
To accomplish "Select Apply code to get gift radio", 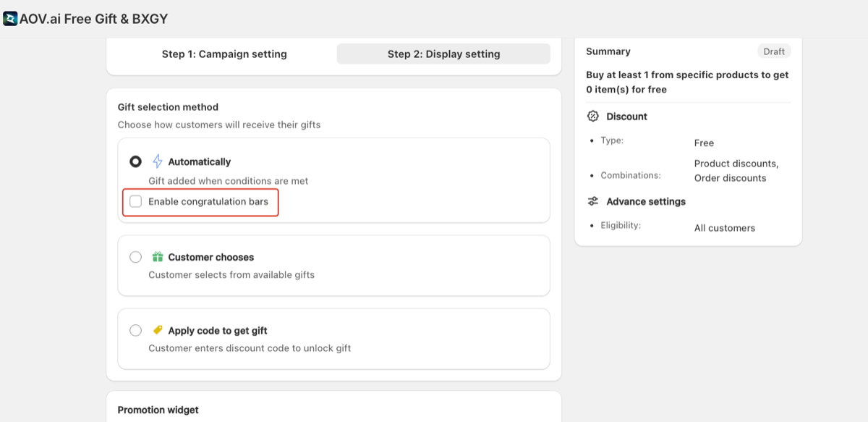I will pos(135,330).
